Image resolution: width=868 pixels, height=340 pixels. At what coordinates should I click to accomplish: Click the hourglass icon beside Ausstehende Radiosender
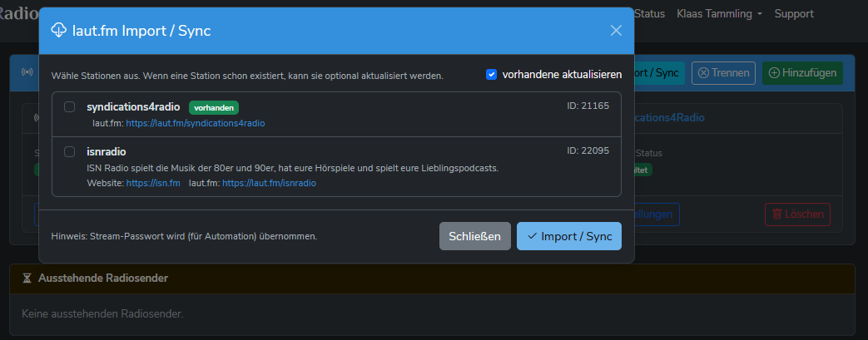[x=27, y=278]
